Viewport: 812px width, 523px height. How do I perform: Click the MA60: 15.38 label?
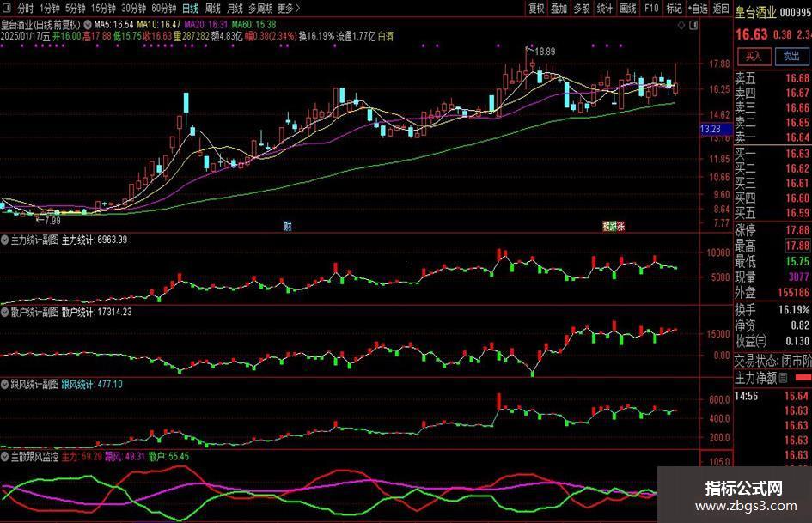coord(253,24)
